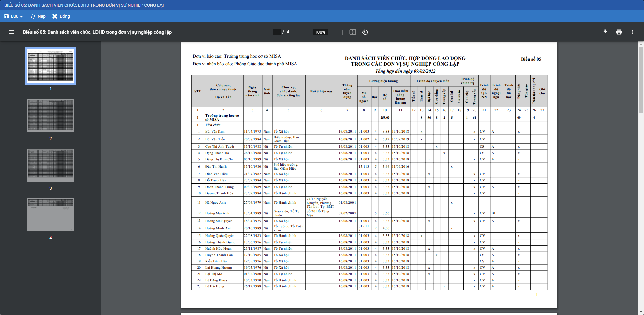Select page 1 thumbnail
Image resolution: width=644 pixels, height=315 pixels.
(x=51, y=66)
